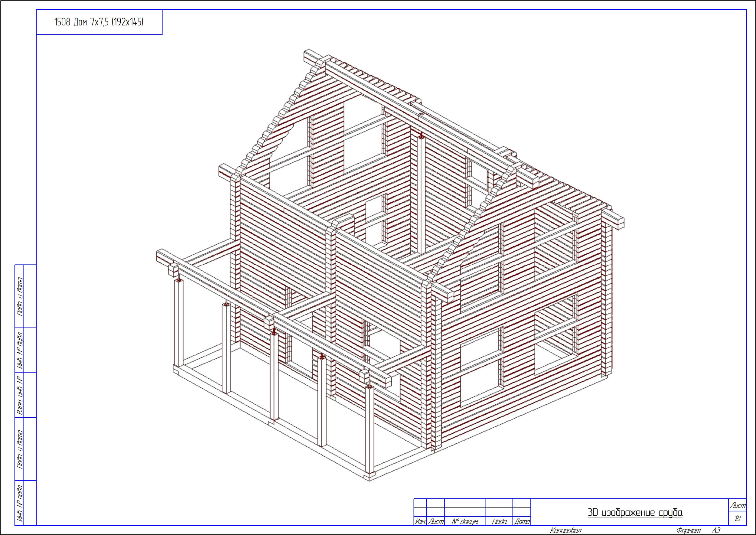Select the № докум. title block cell
The height and width of the screenshot is (535, 756).
pos(464,521)
